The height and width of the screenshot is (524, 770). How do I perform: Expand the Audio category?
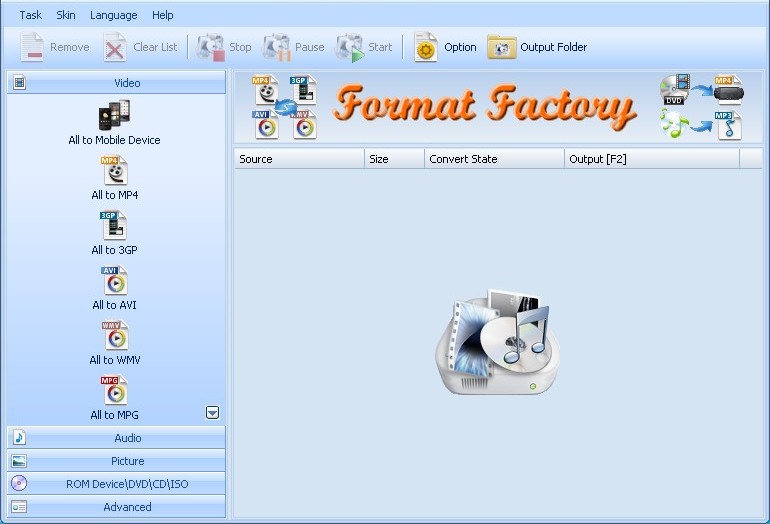[116, 438]
